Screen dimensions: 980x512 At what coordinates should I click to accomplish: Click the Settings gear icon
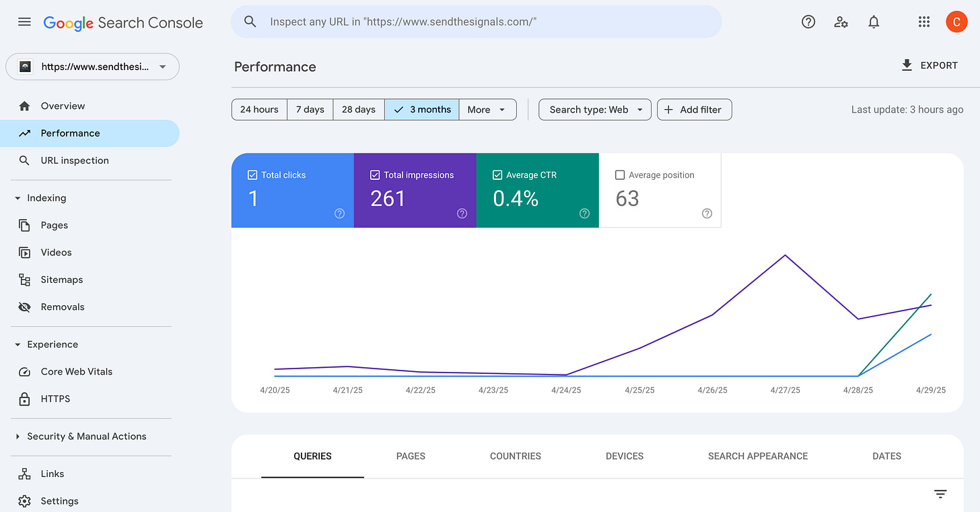[25, 501]
